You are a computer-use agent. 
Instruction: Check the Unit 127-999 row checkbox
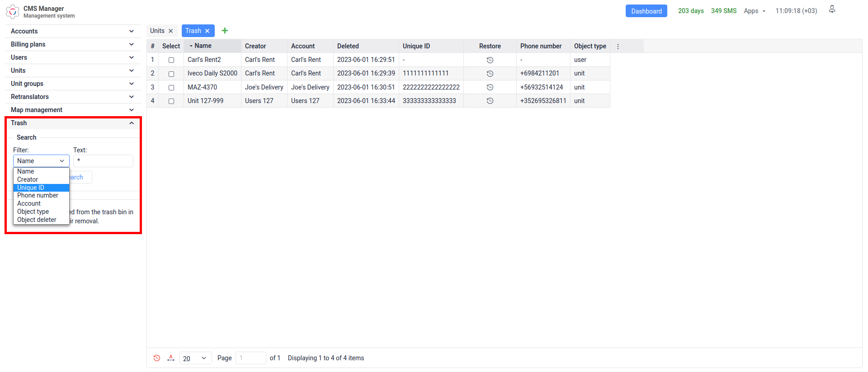171,101
